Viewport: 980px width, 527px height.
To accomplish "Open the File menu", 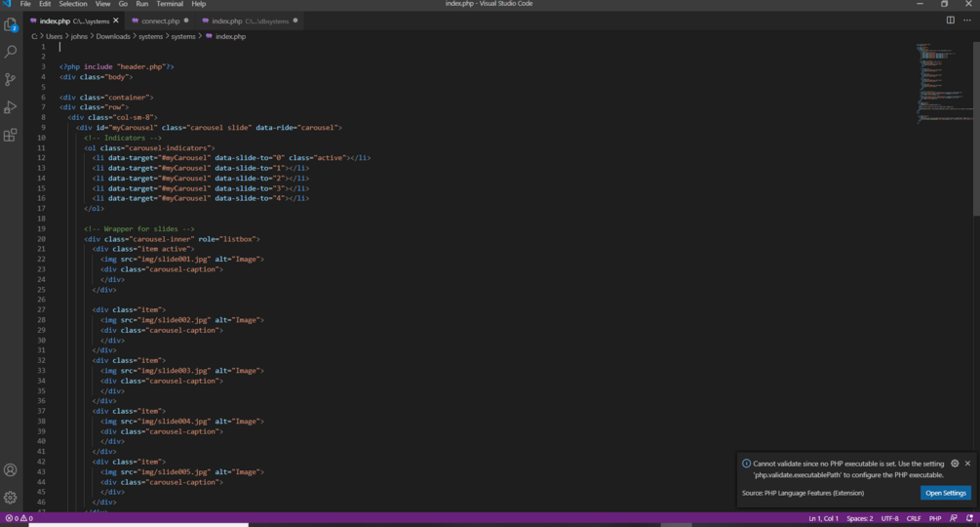I will [25, 4].
